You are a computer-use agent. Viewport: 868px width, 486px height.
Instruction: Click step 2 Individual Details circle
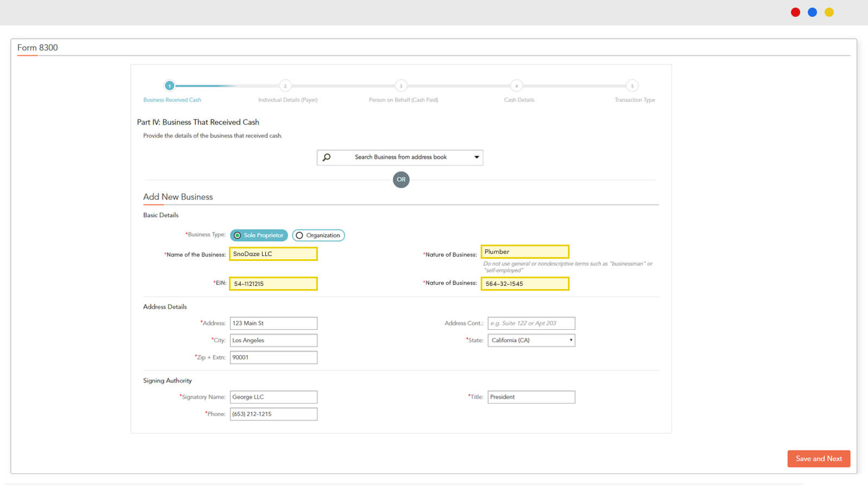[x=285, y=86]
